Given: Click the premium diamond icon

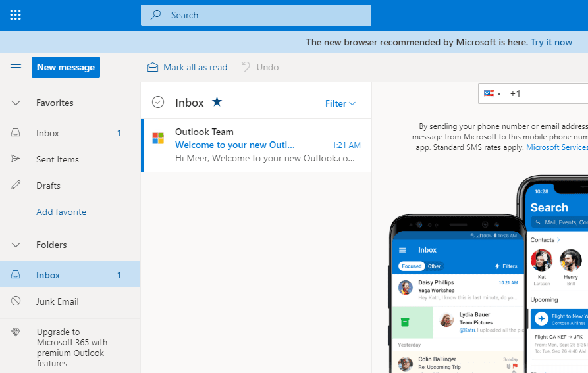Looking at the screenshot, I should point(16,332).
